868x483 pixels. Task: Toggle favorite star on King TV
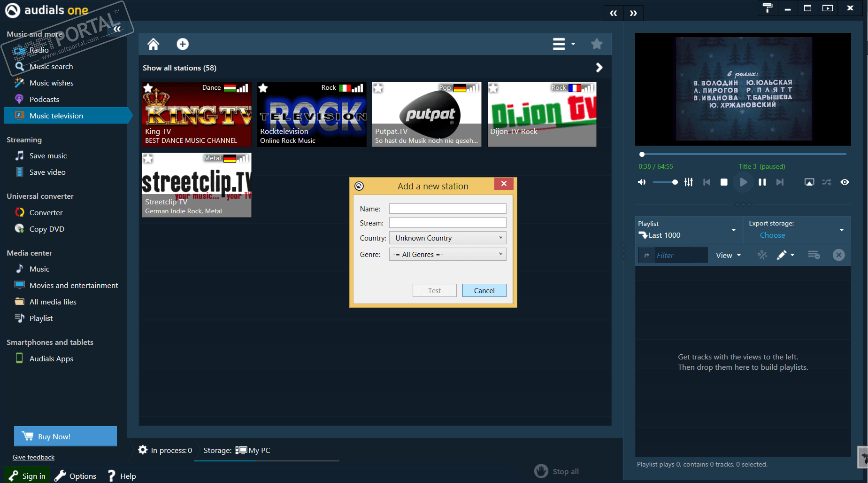(148, 88)
